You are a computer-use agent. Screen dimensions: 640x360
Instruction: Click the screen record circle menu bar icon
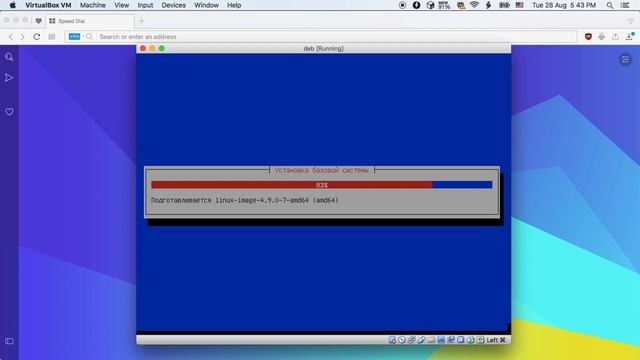[x=402, y=5]
